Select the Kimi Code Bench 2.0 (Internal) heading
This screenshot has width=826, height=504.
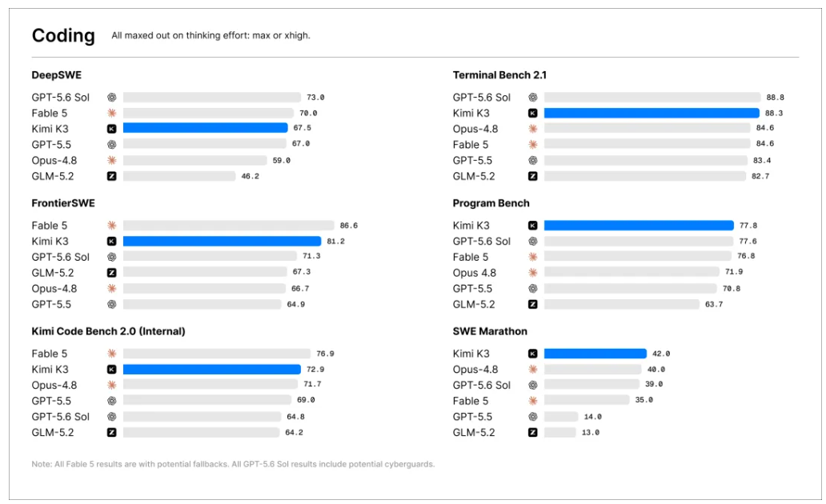[109, 331]
